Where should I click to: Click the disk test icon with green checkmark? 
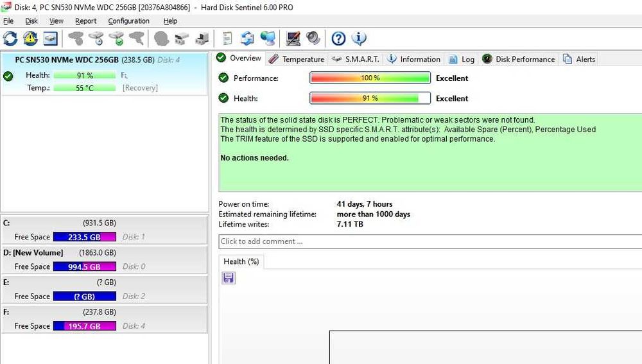(x=116, y=39)
